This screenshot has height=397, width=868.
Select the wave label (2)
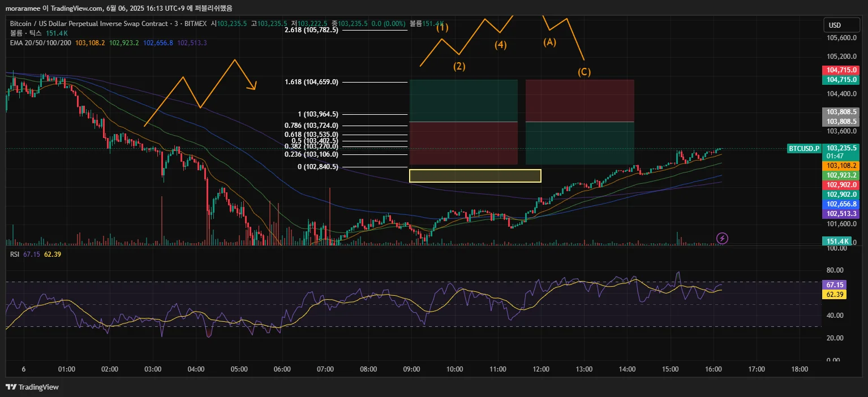click(459, 66)
